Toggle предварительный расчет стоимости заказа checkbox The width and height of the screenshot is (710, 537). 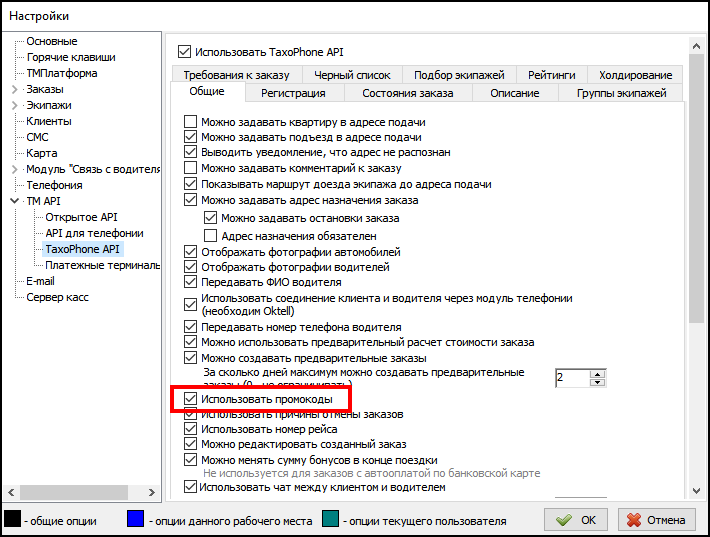point(190,342)
